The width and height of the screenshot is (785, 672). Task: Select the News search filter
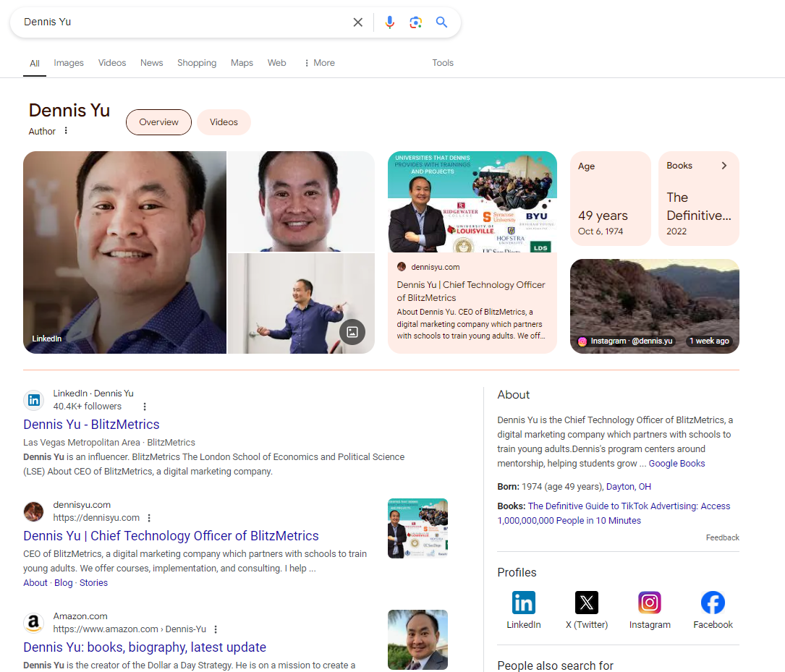[x=151, y=63]
